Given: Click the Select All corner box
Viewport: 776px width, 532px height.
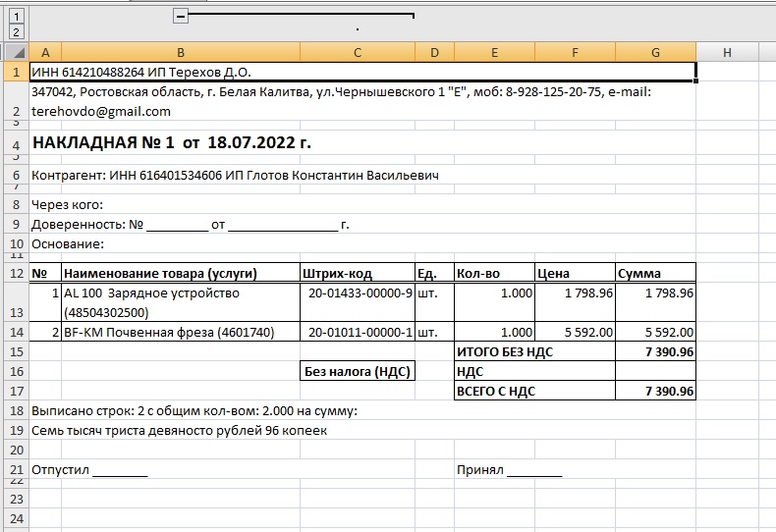Looking at the screenshot, I should pos(15,51).
